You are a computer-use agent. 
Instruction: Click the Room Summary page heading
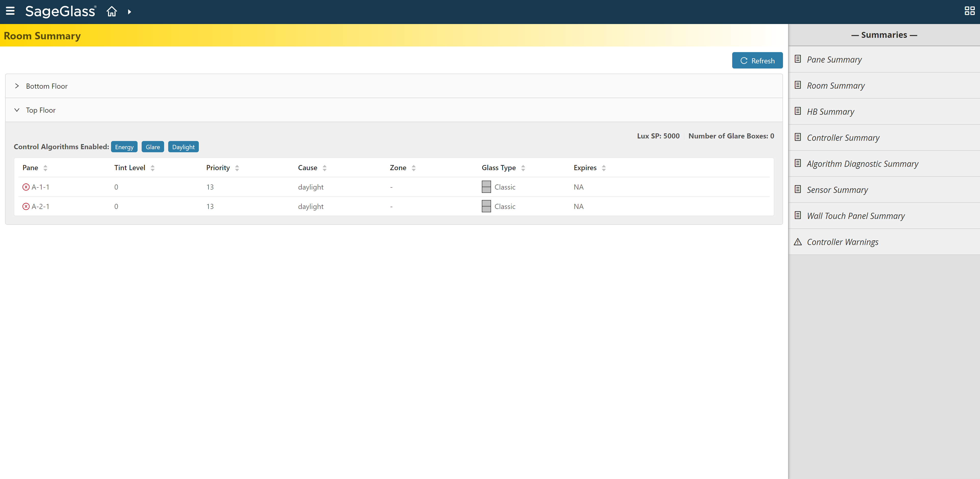point(42,36)
